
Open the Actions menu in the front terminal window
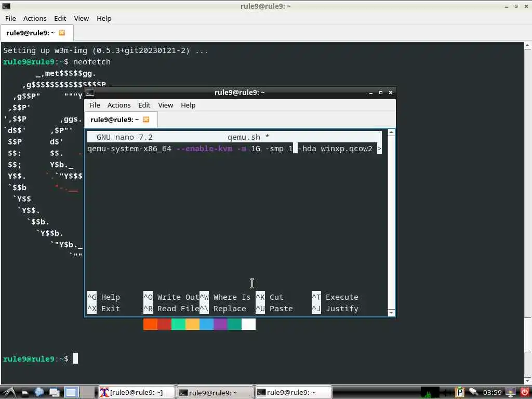tap(119, 105)
